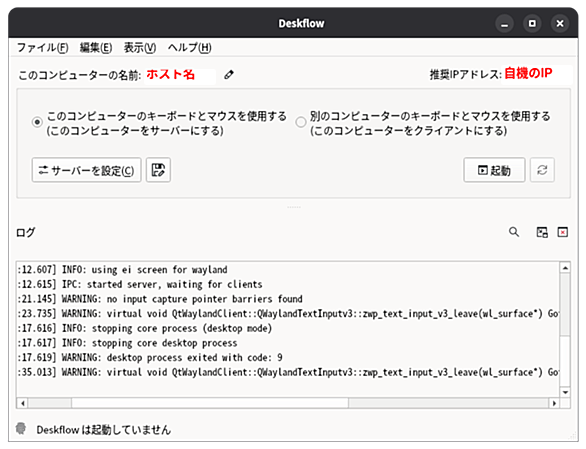Open log search magnifier icon
Image resolution: width=586 pixels, height=449 pixels.
(514, 232)
